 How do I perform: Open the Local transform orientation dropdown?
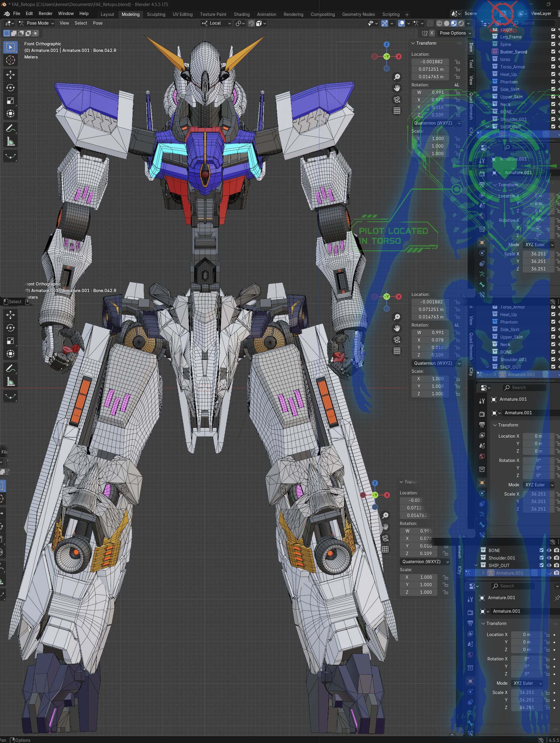point(216,23)
